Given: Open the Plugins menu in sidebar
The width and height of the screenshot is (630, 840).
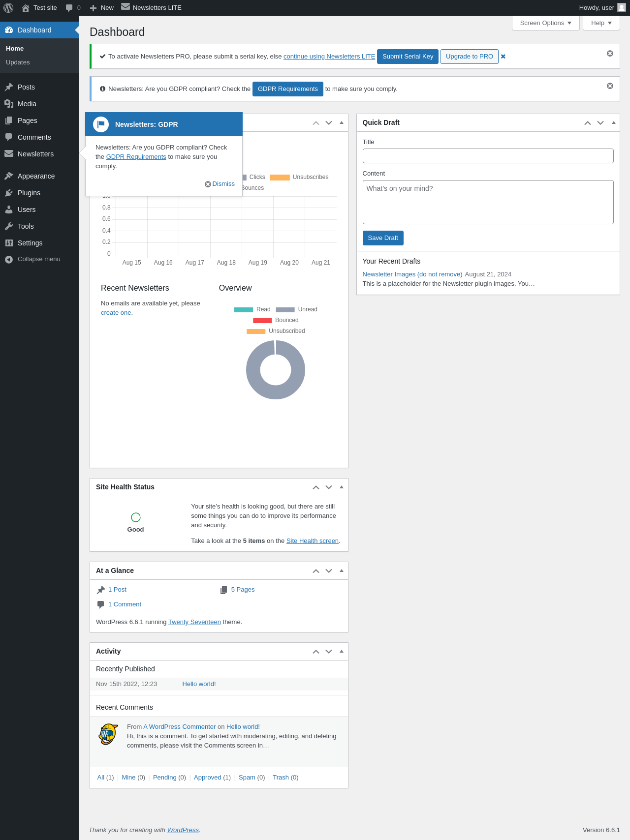Looking at the screenshot, I should [x=29, y=193].
